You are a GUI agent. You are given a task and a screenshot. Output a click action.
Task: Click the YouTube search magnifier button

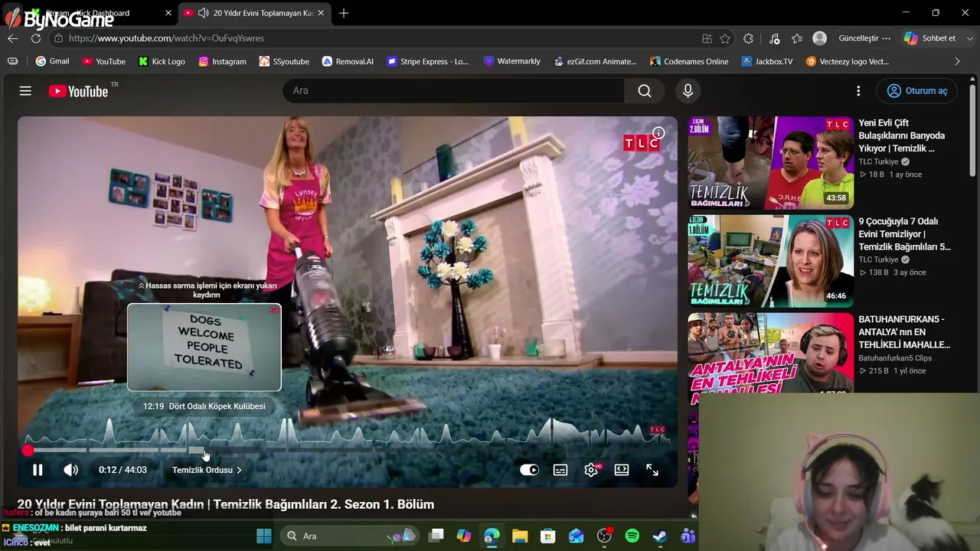pyautogui.click(x=645, y=90)
